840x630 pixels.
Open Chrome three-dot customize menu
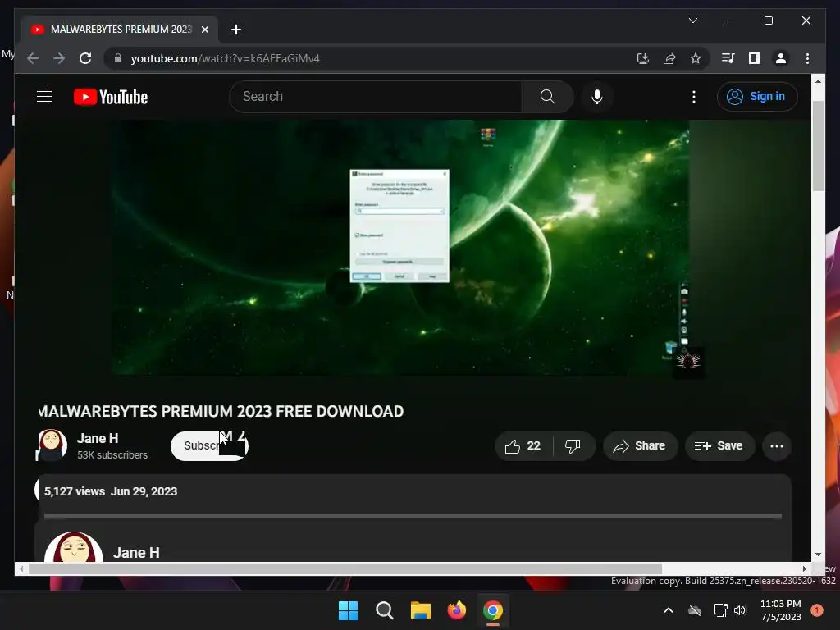pos(807,58)
